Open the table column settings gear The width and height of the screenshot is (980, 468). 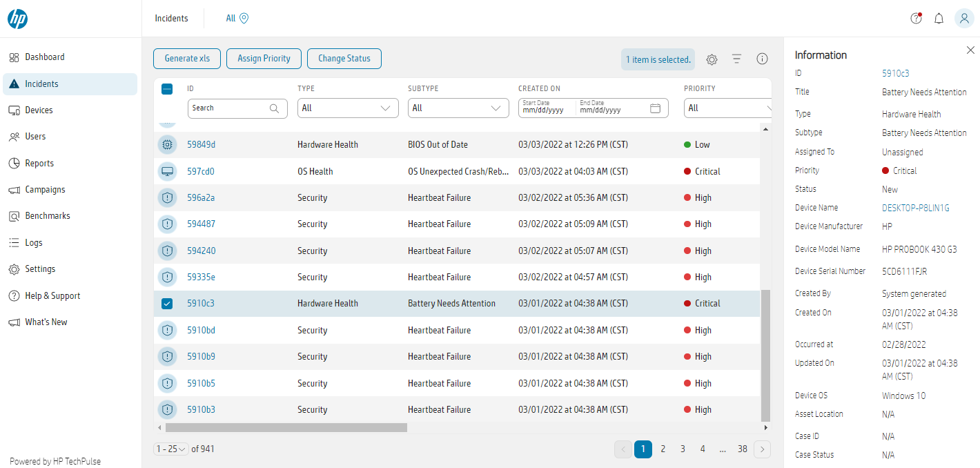[x=712, y=59]
